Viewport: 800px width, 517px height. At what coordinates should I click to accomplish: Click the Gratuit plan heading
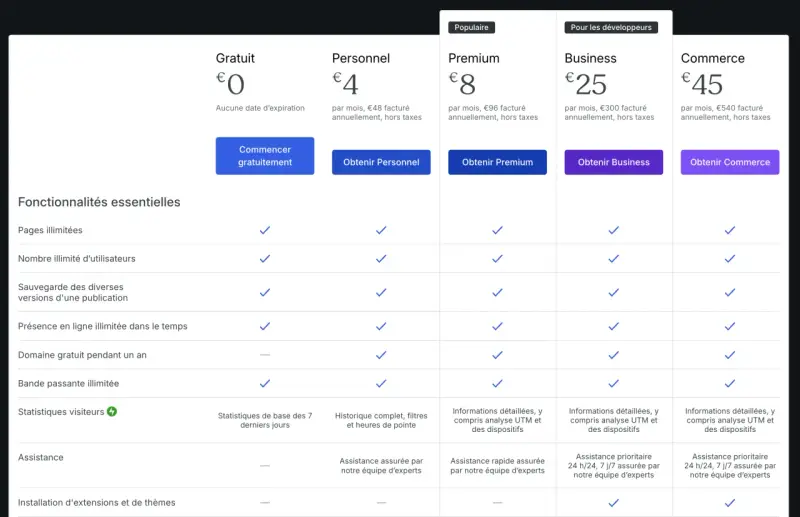(x=235, y=58)
